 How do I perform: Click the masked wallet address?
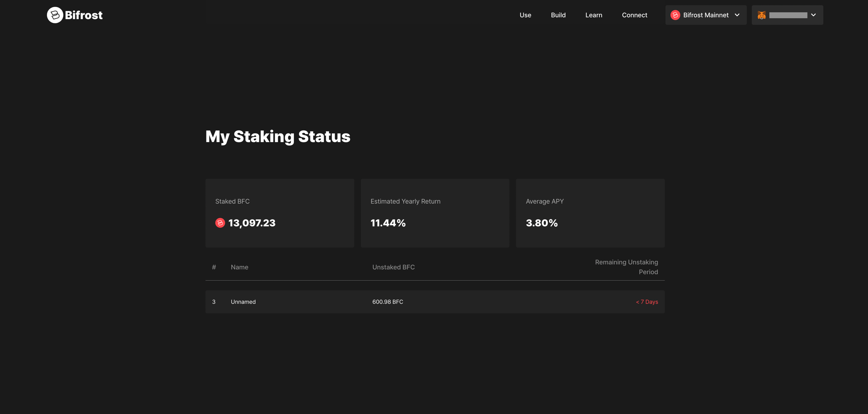(788, 15)
